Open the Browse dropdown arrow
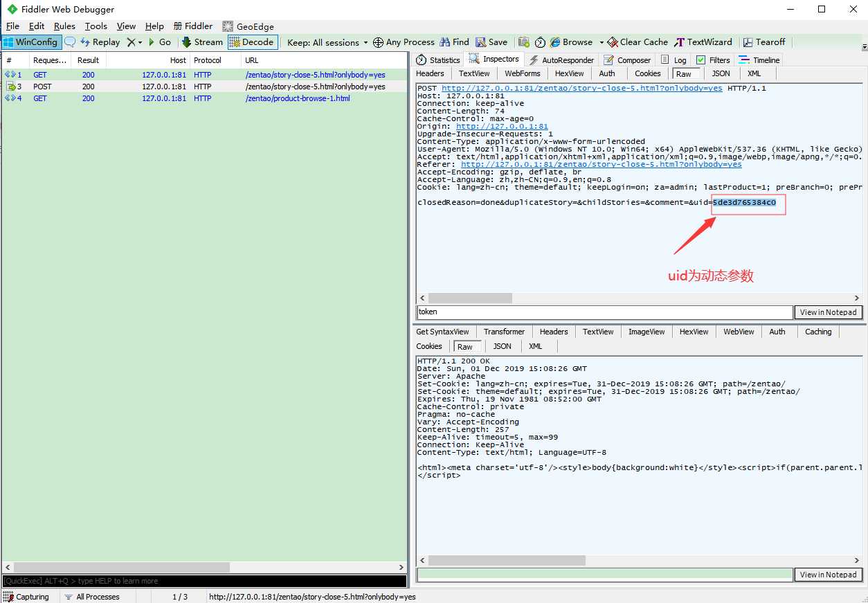 pyautogui.click(x=601, y=42)
